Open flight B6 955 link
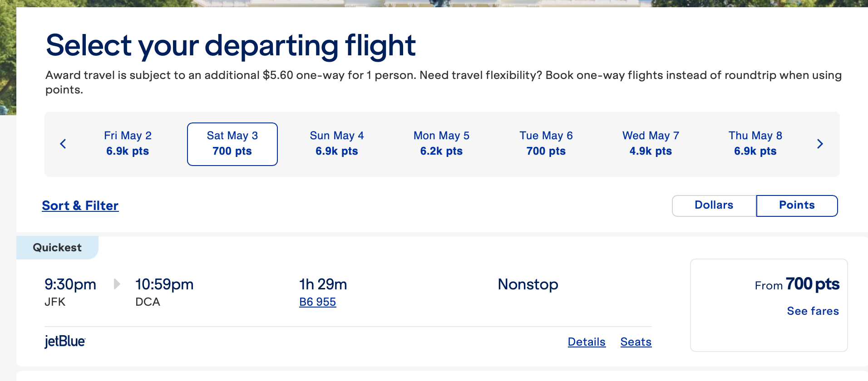The height and width of the screenshot is (381, 868). click(317, 302)
